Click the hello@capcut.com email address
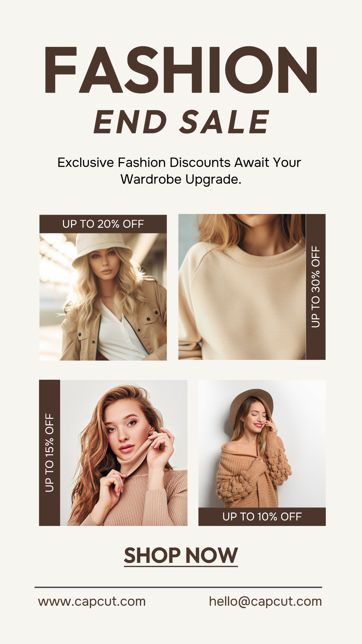 [265, 601]
